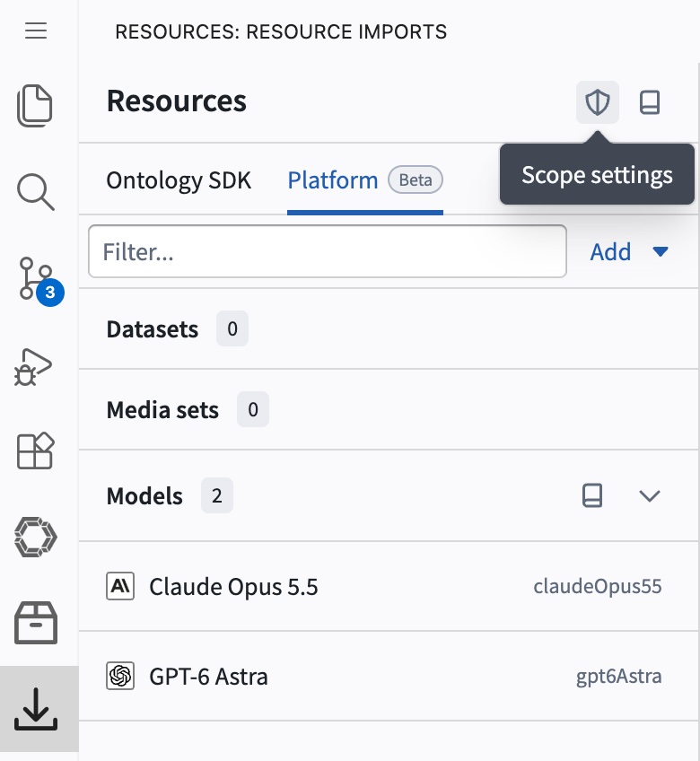The width and height of the screenshot is (700, 761).
Task: Open the hamburger menu icon
Action: click(36, 31)
